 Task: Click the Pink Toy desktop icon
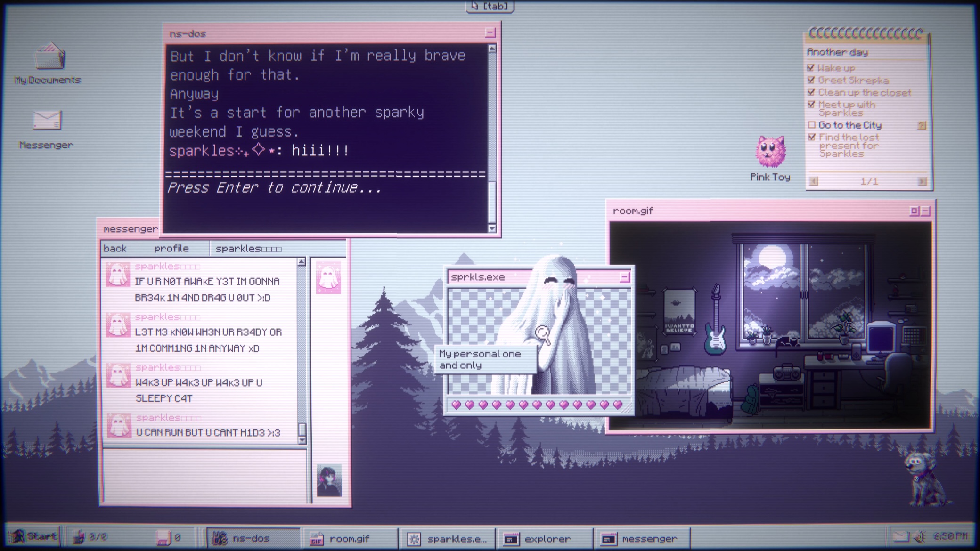(x=770, y=152)
